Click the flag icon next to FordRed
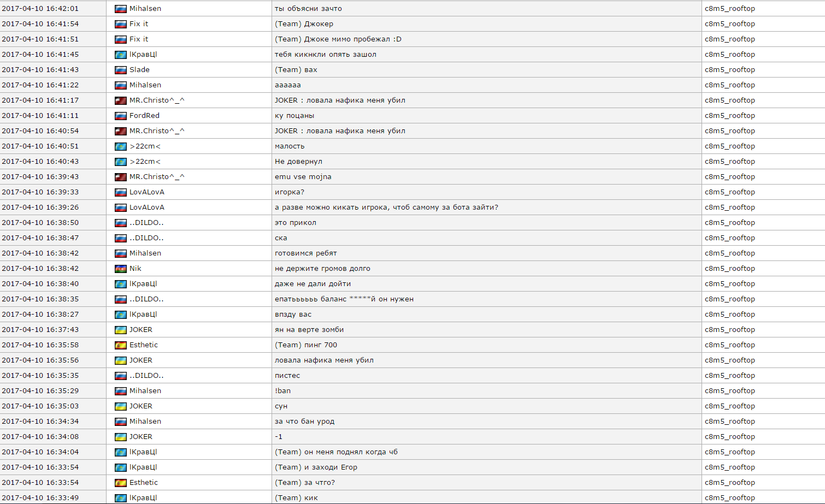 pos(120,116)
